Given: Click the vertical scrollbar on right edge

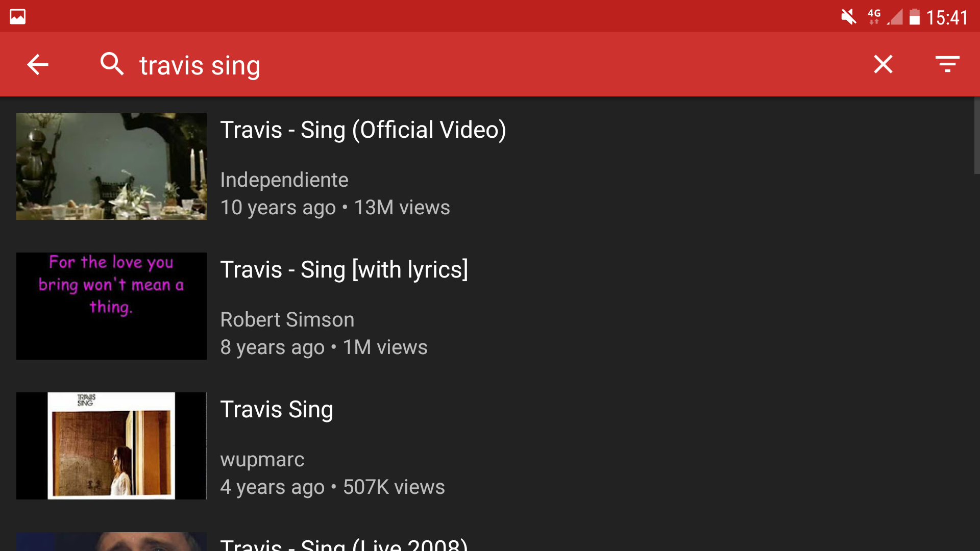Looking at the screenshot, I should [x=976, y=136].
